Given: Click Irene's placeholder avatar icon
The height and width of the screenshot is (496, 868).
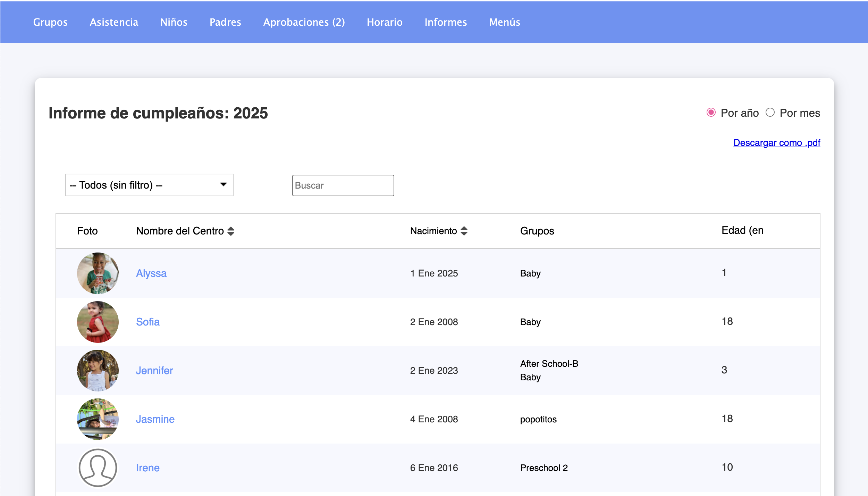Looking at the screenshot, I should pyautogui.click(x=98, y=468).
